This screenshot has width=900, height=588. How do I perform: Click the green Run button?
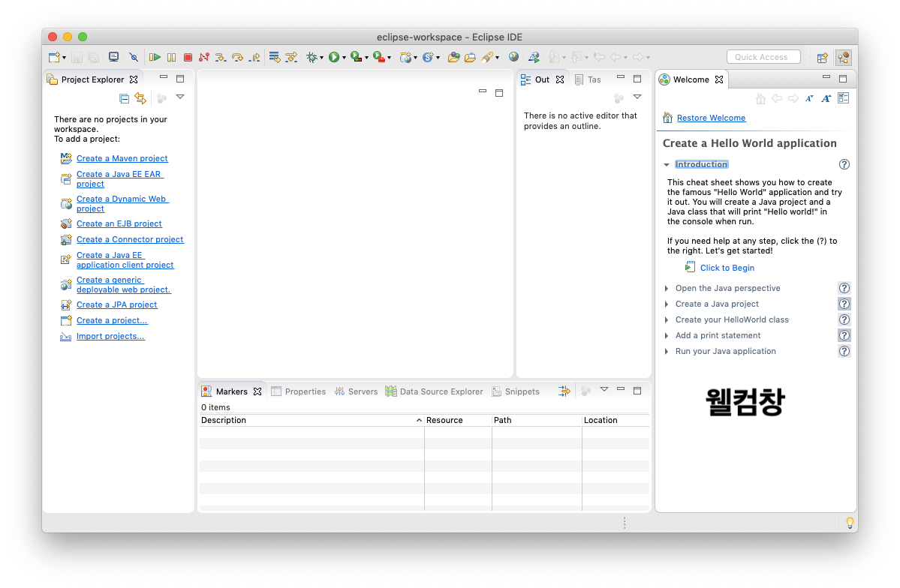(x=333, y=57)
